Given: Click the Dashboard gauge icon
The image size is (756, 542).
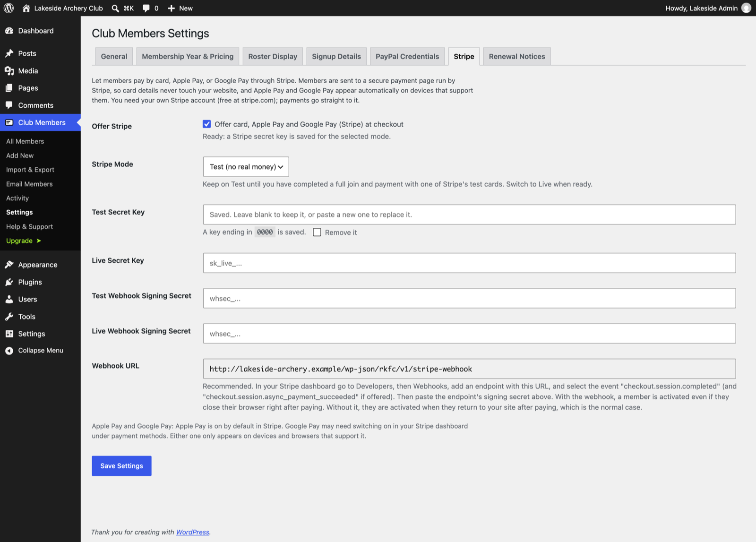Looking at the screenshot, I should pyautogui.click(x=9, y=31).
